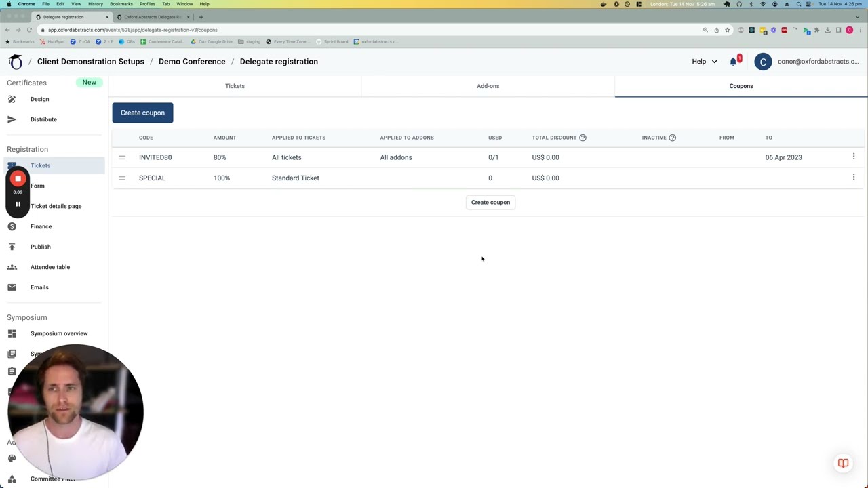Open macOS Wi-Fi status icon
Screen dimensions: 868x488
(x=762, y=4)
